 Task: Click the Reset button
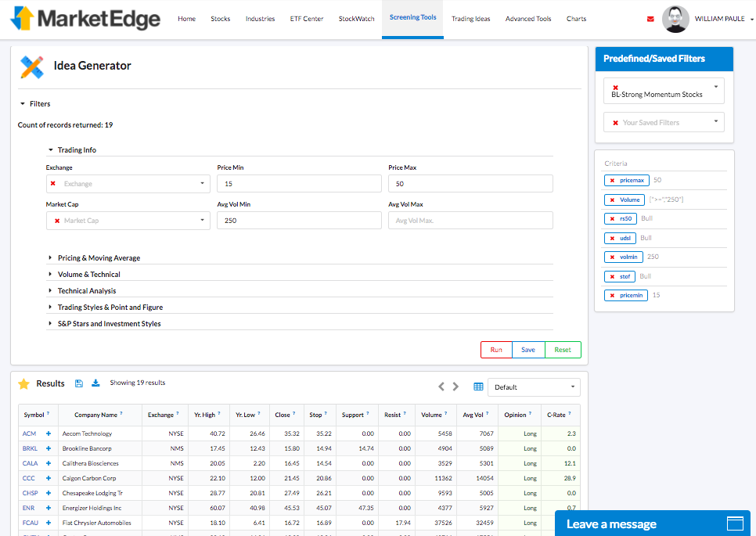point(563,350)
